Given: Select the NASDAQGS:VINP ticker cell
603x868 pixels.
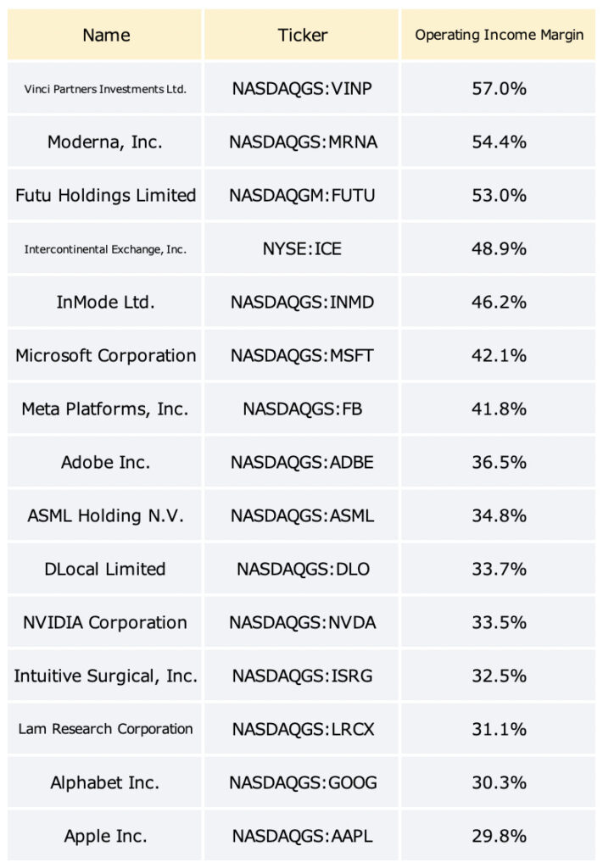Looking at the screenshot, I should 302,88.
